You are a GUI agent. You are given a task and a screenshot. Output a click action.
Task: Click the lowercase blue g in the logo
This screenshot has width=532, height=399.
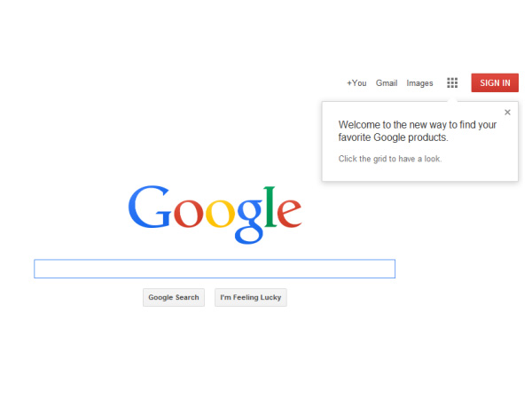tap(250, 221)
